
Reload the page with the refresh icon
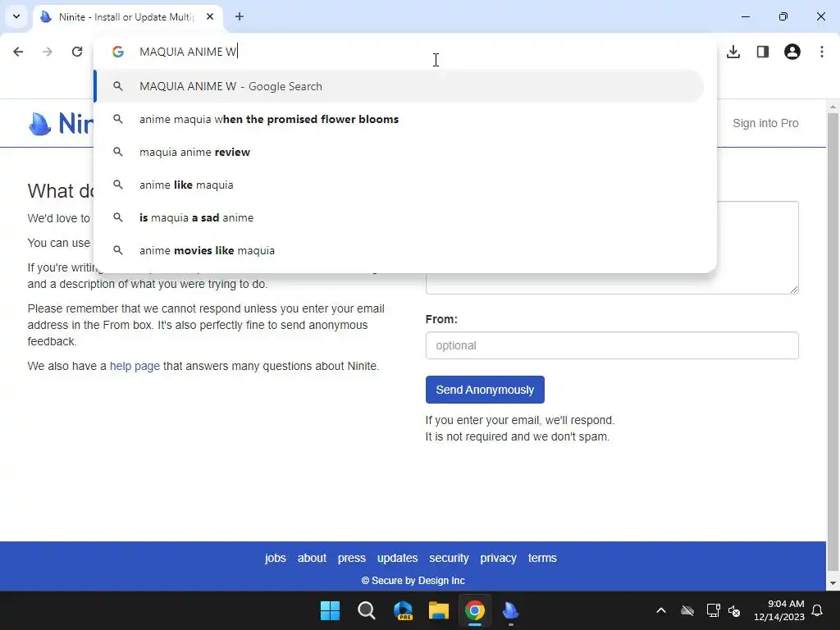pyautogui.click(x=77, y=52)
